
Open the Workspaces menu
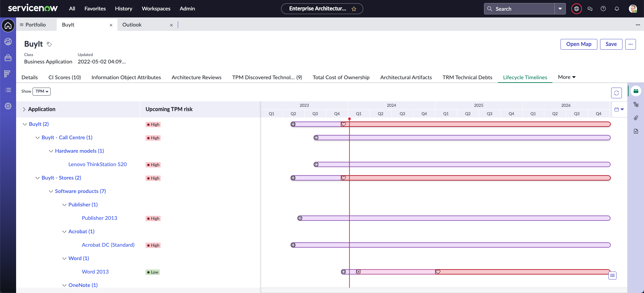[x=156, y=9]
